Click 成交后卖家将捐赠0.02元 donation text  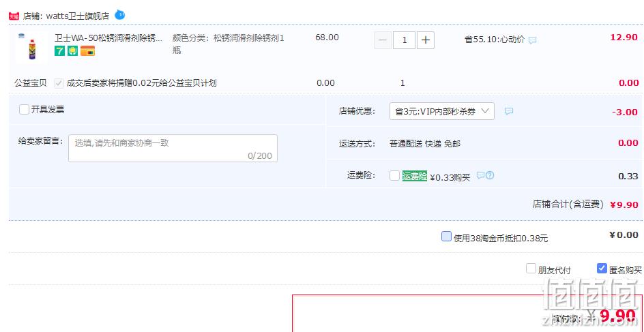tap(142, 83)
